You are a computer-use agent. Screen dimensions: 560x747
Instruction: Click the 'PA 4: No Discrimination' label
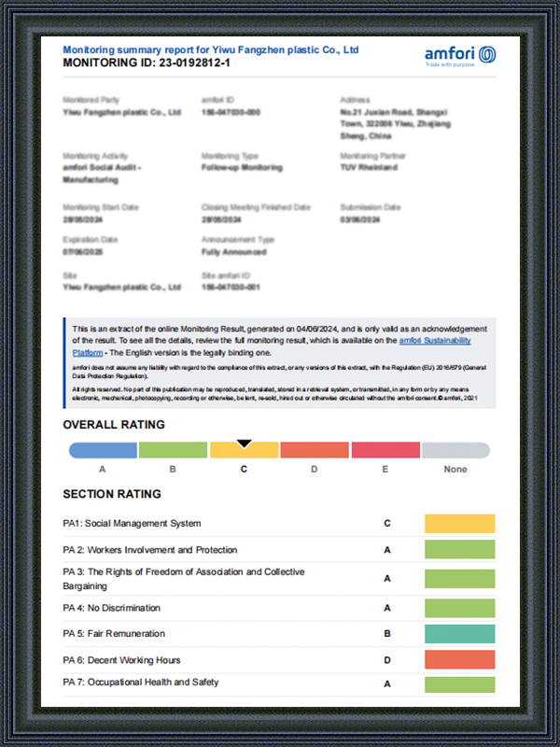pos(111,608)
